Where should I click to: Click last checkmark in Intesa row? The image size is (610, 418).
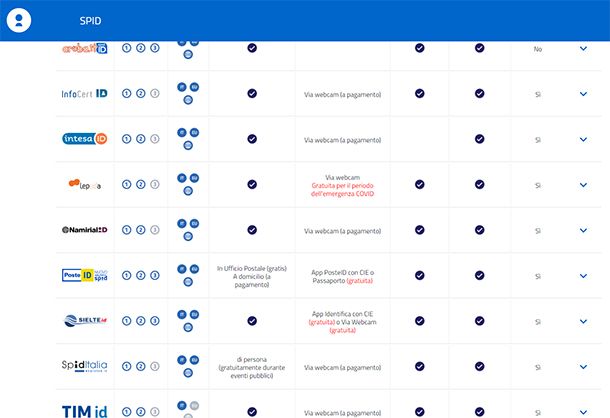(x=480, y=139)
